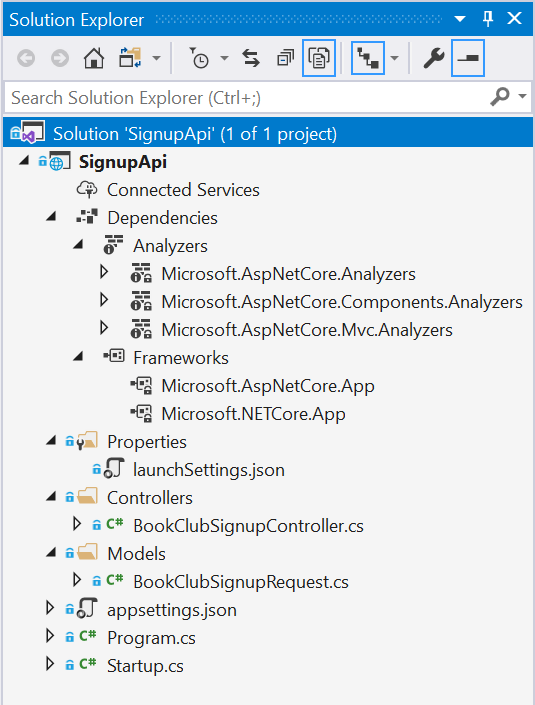Select BookClubSignupController.cs file

248,526
